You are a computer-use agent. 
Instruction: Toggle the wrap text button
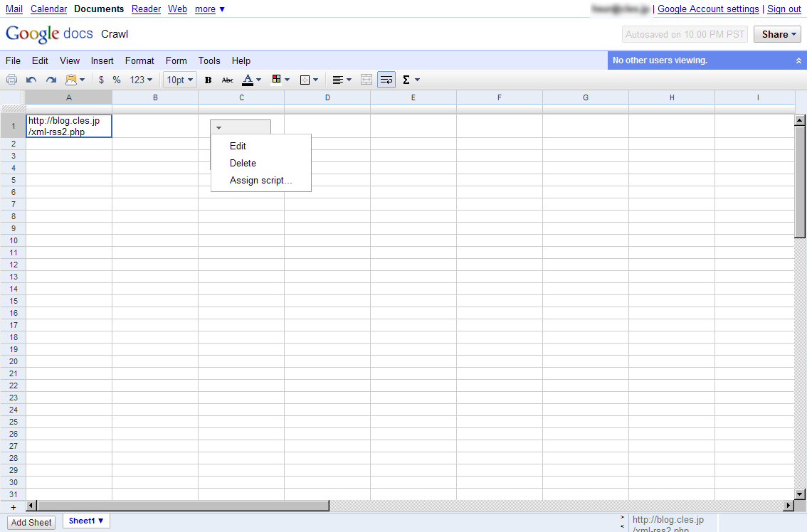coord(386,80)
